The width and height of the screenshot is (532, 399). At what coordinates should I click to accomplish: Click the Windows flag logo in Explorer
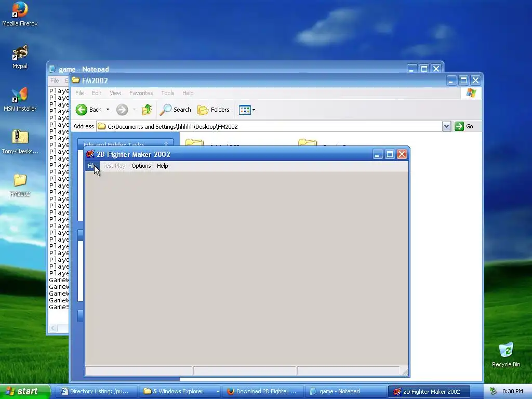point(471,93)
